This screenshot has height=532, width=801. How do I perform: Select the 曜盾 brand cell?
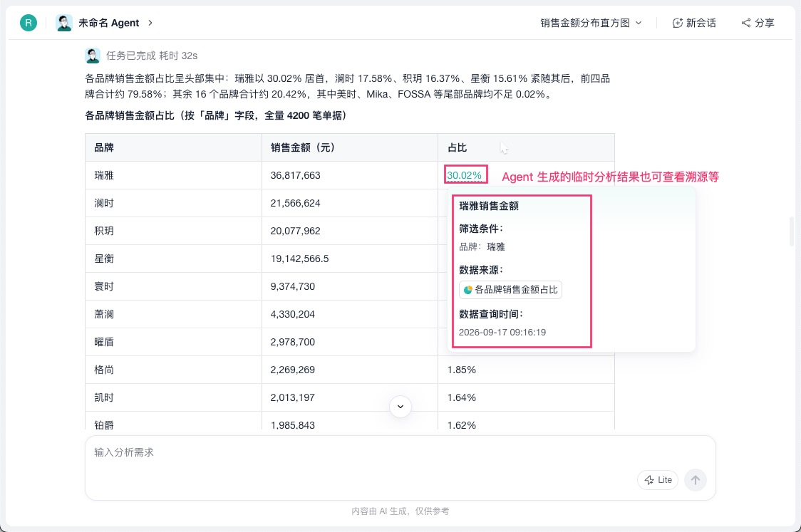pos(174,342)
